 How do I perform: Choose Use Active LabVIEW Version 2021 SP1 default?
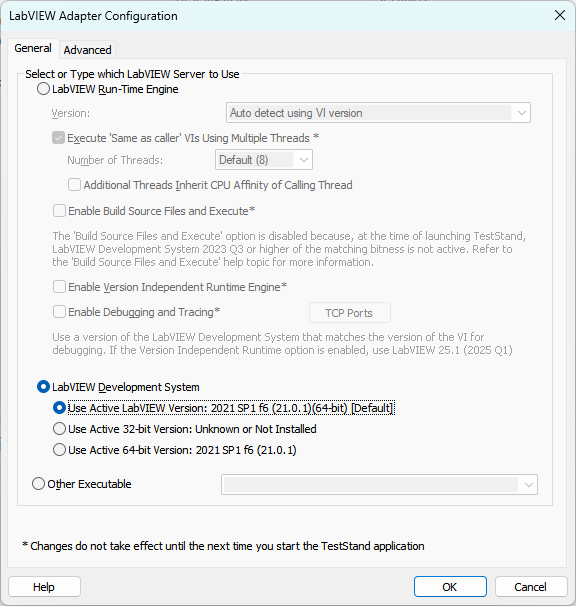point(59,408)
